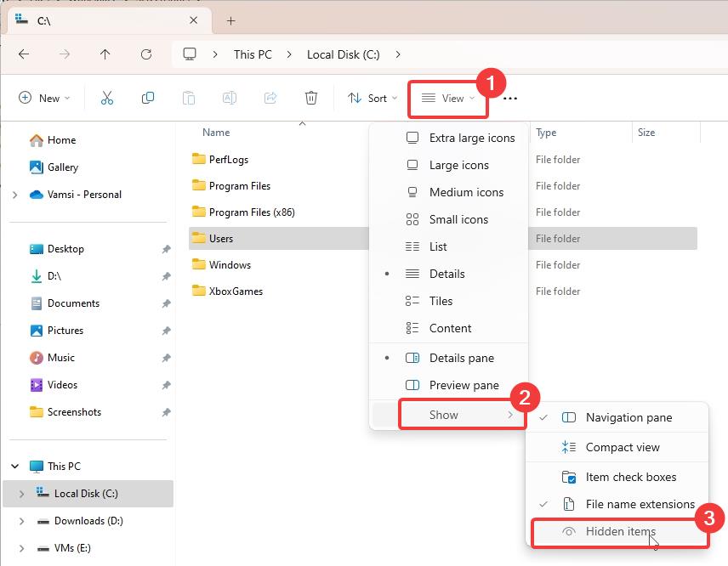This screenshot has height=566, width=728.
Task: Open the Sort dropdown menu
Action: (x=372, y=99)
